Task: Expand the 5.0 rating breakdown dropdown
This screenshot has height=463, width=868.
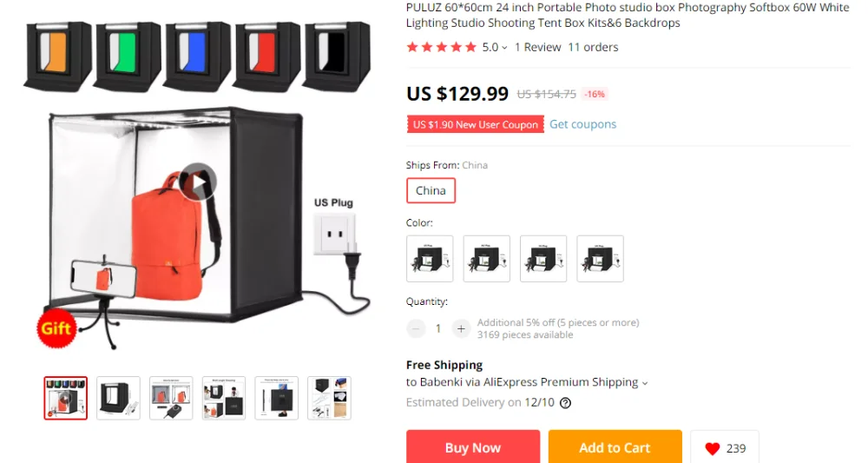Action: (495, 47)
